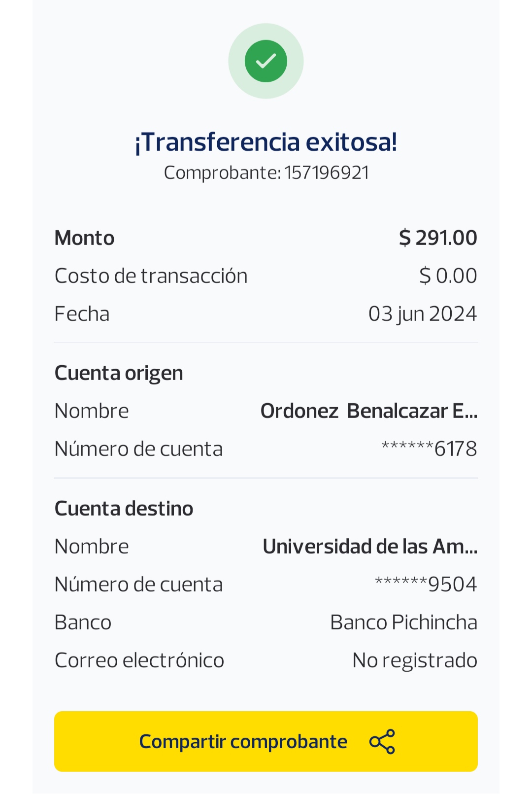Tap the share icon on yellow button
Viewport: 532px width, 795px height.
(382, 741)
